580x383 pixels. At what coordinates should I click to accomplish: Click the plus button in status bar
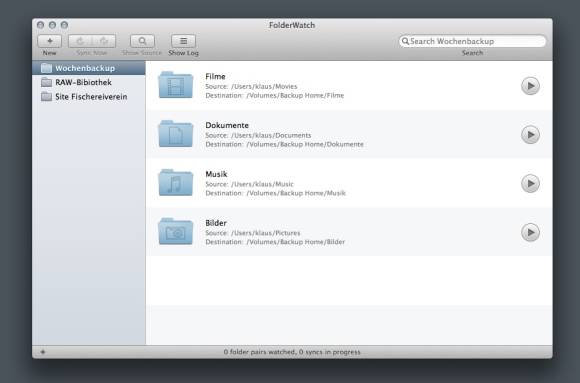(x=43, y=352)
